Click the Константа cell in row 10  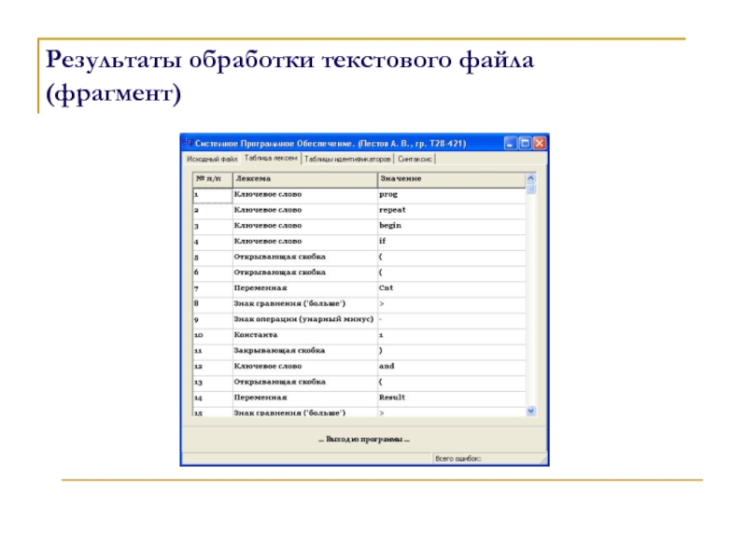[303, 334]
